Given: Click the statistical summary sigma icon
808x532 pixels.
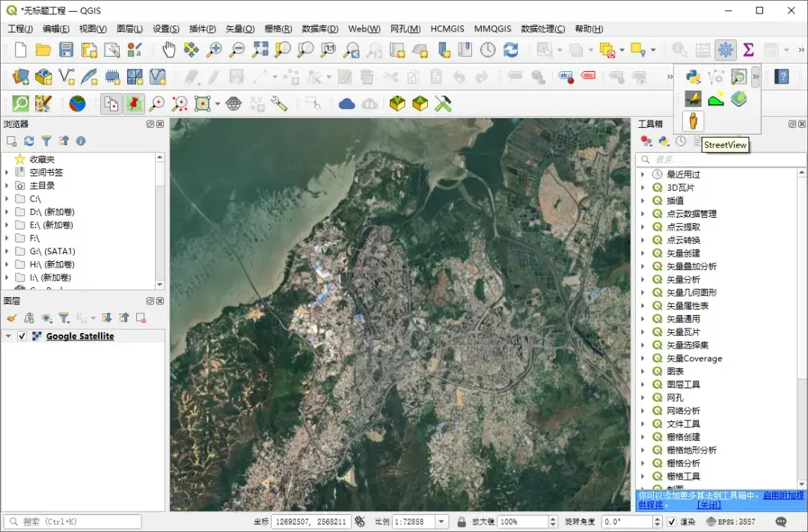Looking at the screenshot, I should coord(748,51).
